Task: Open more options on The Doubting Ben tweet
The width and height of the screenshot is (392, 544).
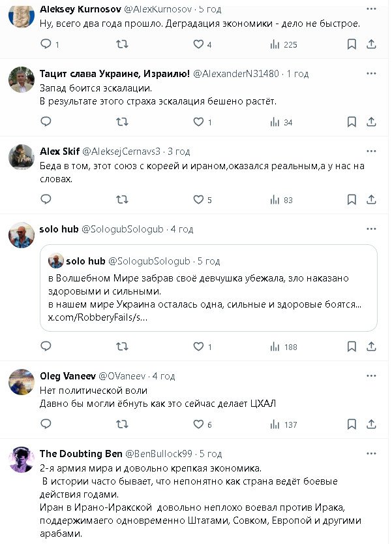Action: (x=371, y=454)
